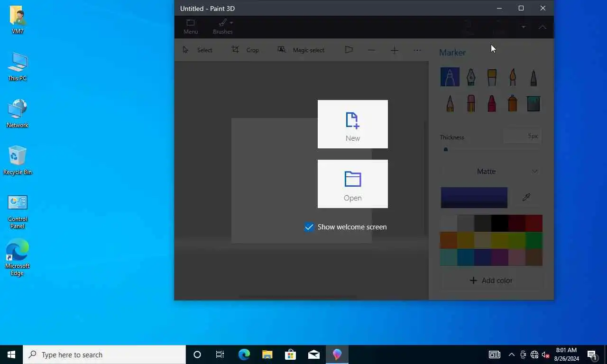The image size is (607, 364).
Task: Click the muted volume tray icon
Action: coord(546,355)
